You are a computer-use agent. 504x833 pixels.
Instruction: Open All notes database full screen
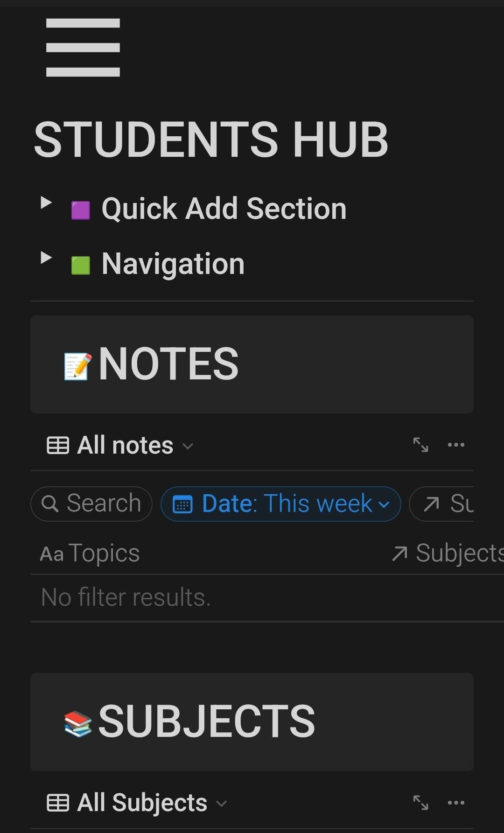click(x=420, y=445)
